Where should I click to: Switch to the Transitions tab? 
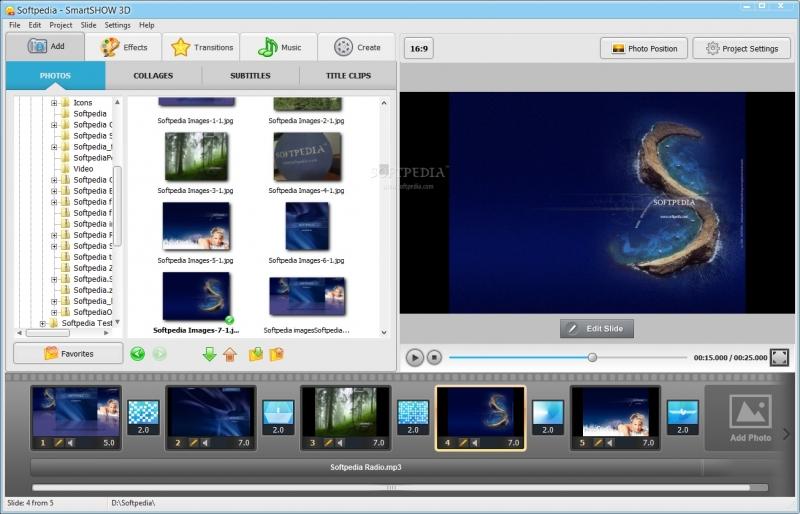(x=203, y=47)
